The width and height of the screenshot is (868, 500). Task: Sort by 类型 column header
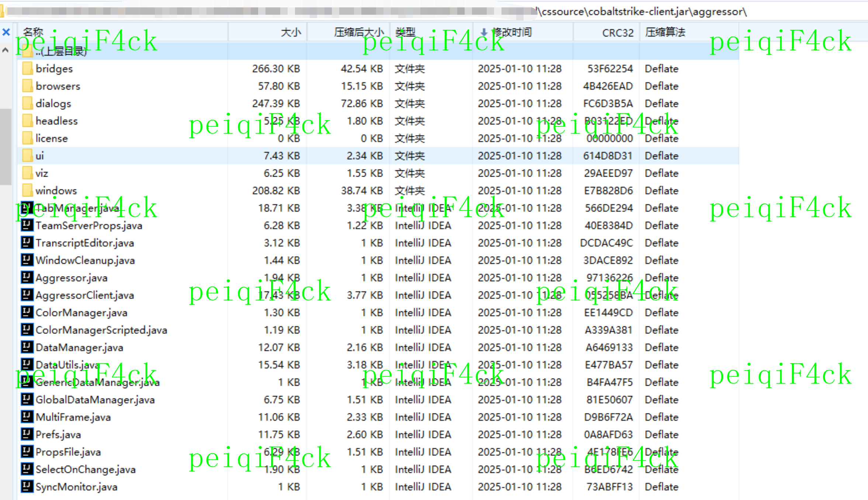tap(431, 32)
